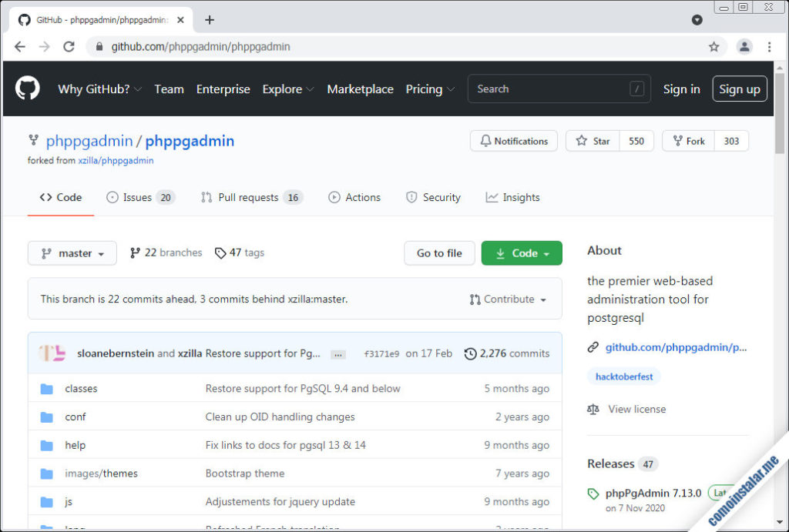This screenshot has height=532, width=789.
Task: Click the Go to file button
Action: click(439, 253)
